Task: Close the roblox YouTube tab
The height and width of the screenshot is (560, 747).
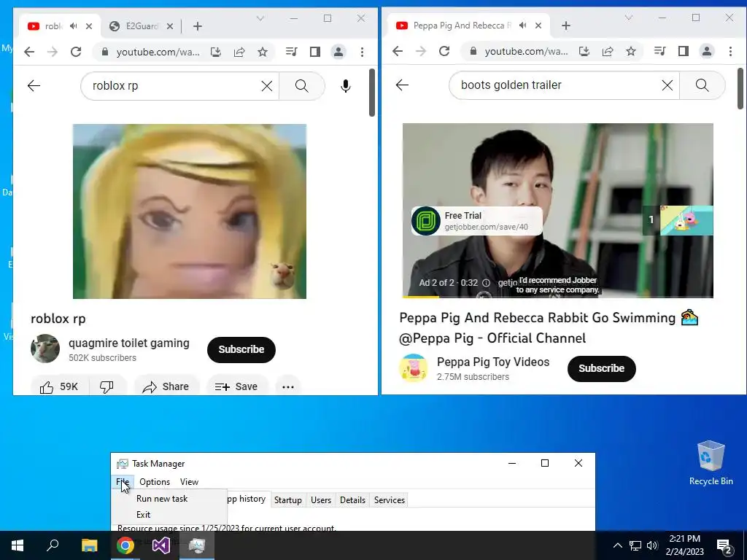Action: [89, 26]
